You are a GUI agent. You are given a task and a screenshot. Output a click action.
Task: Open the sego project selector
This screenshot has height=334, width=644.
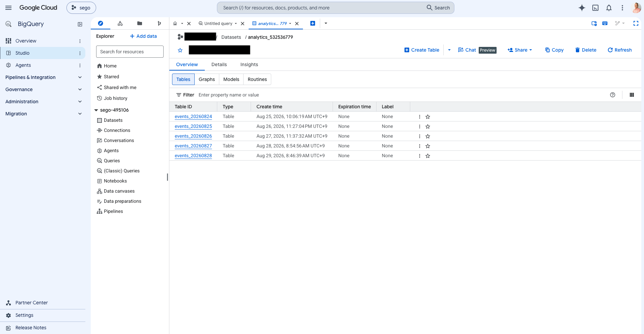[x=81, y=8]
